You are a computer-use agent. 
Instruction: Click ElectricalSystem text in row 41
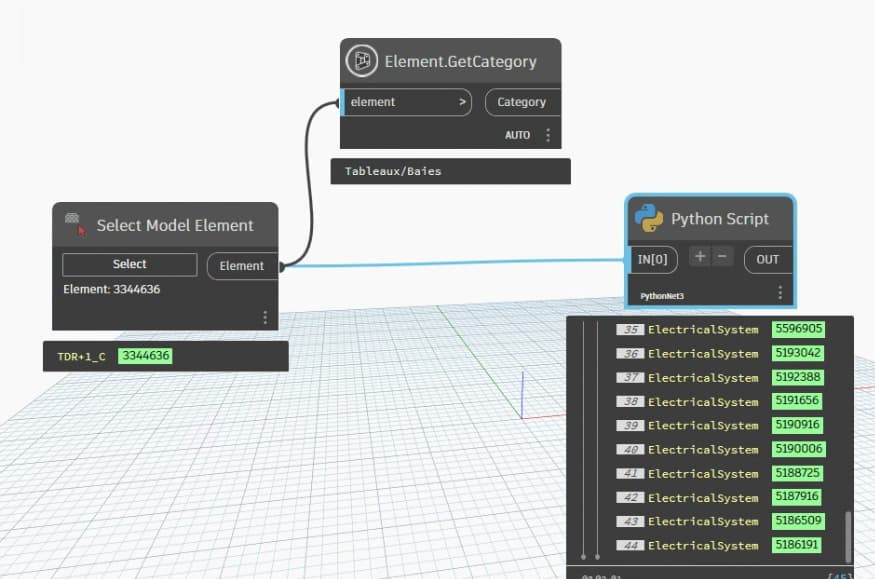(x=703, y=474)
